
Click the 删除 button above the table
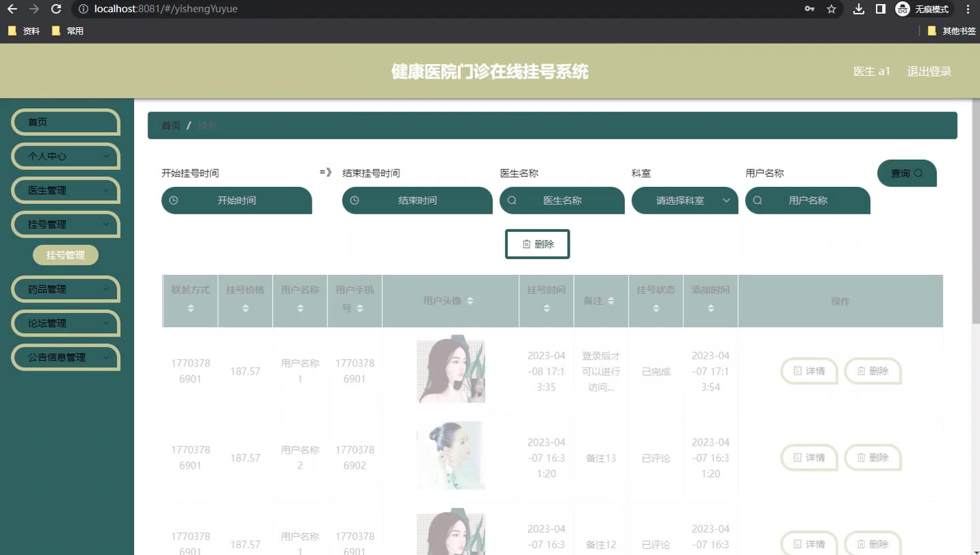click(538, 244)
